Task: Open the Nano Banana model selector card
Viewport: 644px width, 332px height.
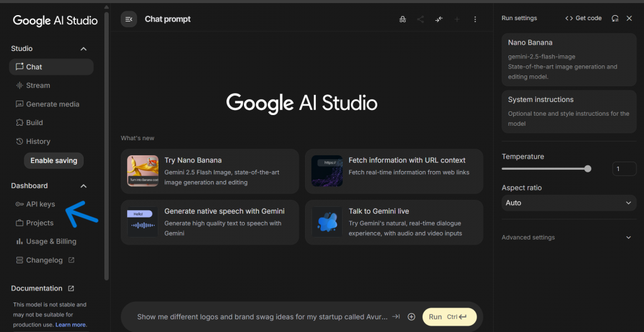Action: coord(569,60)
